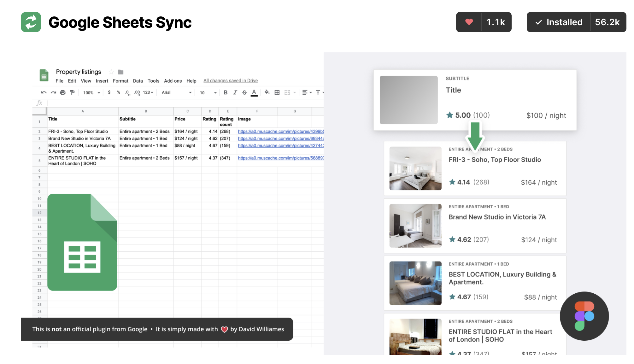This screenshot has width=634, height=364.
Task: Click the Figma logo circle
Action: [x=584, y=316]
